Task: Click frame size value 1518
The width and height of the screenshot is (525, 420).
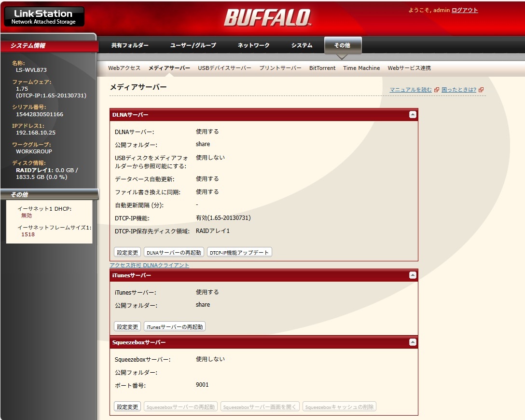Action: tap(28, 234)
